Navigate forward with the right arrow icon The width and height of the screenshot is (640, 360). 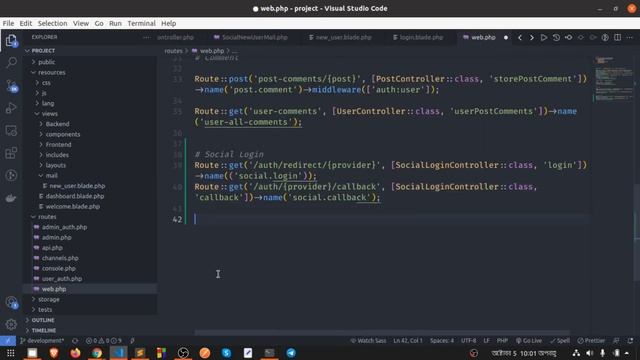(x=531, y=38)
